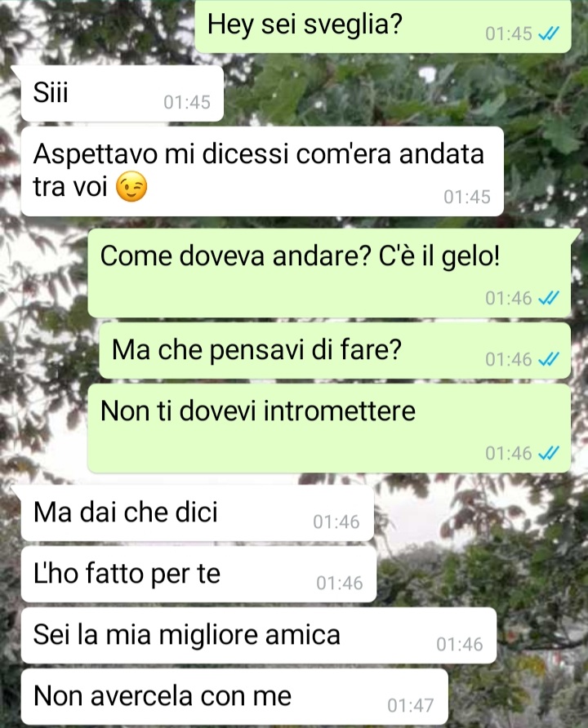Select the 'Siii' message bubble
This screenshot has height=728, width=588.
[122, 93]
